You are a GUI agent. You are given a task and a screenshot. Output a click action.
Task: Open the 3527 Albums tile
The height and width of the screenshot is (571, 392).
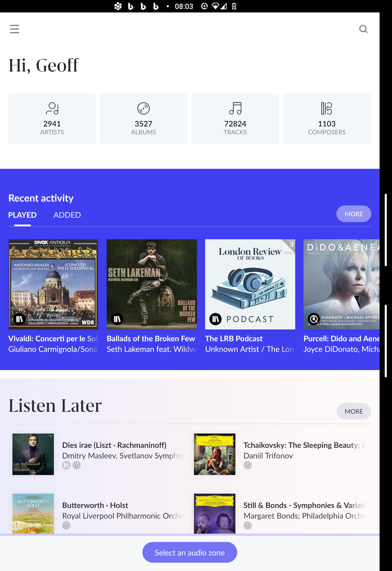(143, 119)
